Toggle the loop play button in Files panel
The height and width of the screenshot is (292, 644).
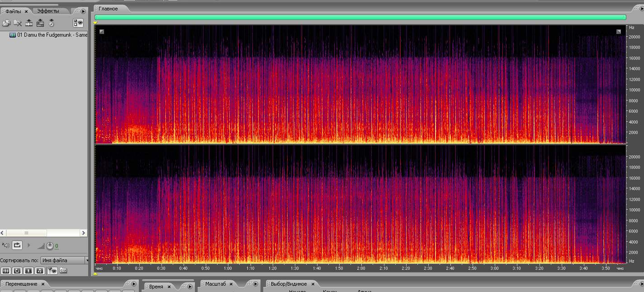17,245
